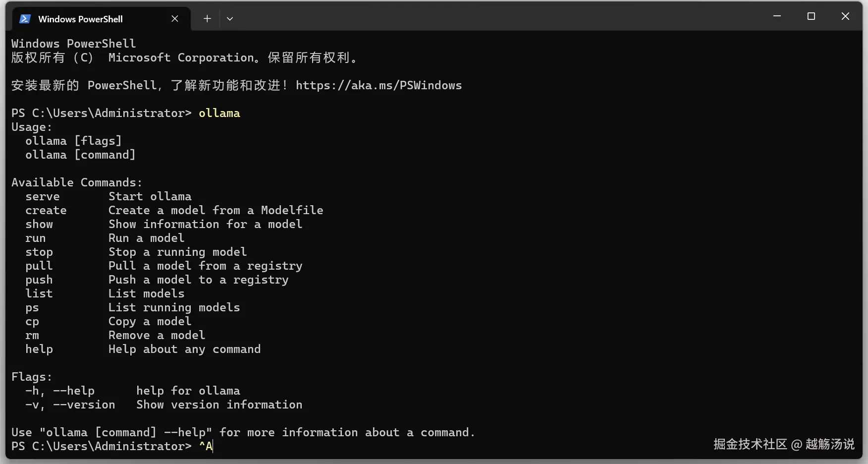Close the Windows PowerShell tab
The height and width of the screenshot is (464, 868).
pos(175,19)
